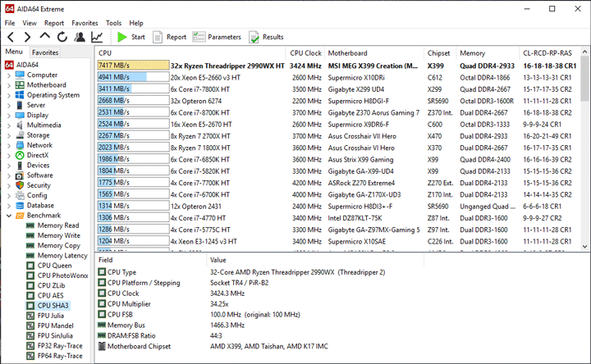The width and height of the screenshot is (591, 364).
Task: Switch to the Favorites tab
Action: (45, 52)
